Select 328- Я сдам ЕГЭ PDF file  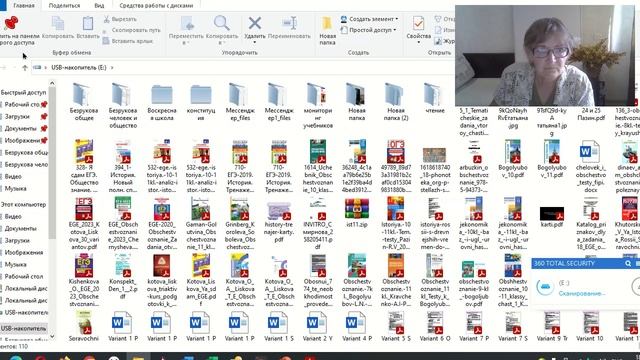click(x=84, y=166)
